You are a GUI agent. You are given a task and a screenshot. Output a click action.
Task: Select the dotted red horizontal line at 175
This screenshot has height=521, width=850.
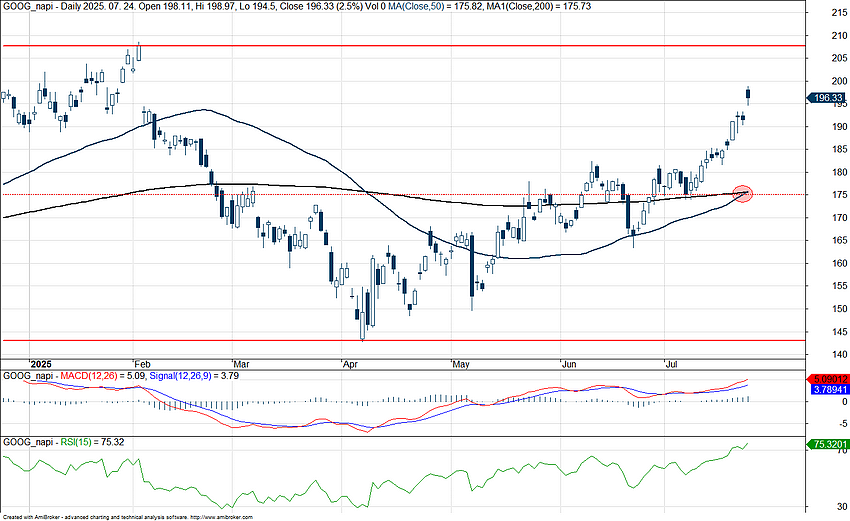point(403,194)
